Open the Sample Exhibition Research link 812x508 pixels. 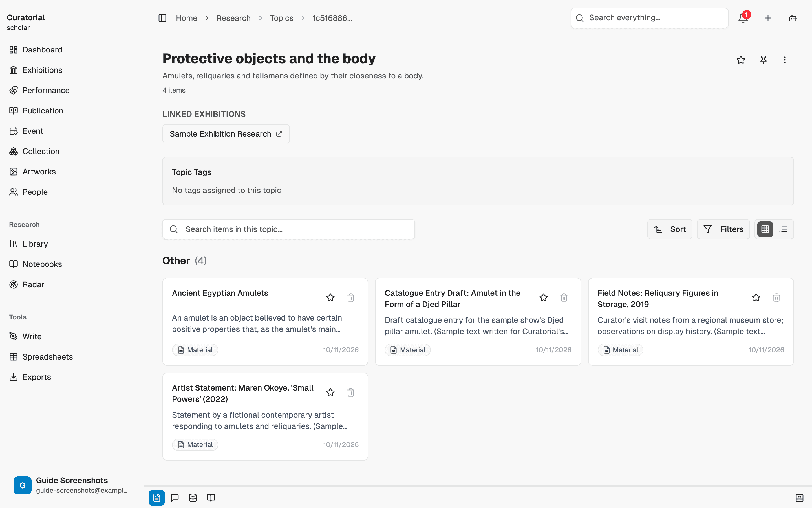226,134
